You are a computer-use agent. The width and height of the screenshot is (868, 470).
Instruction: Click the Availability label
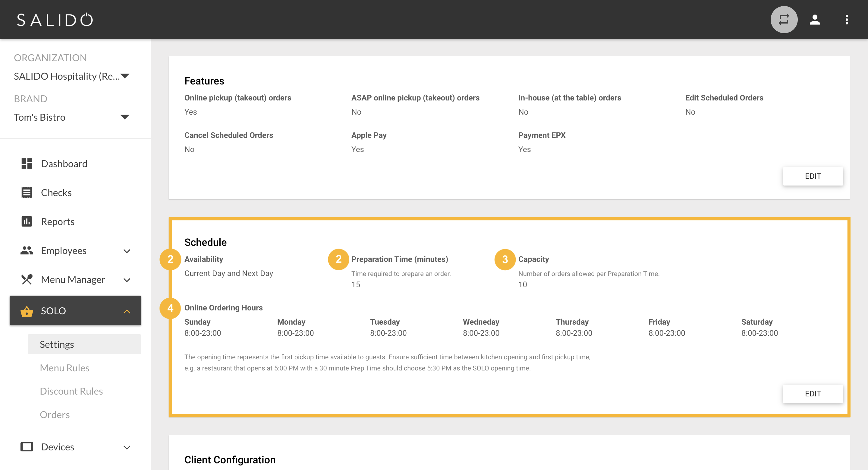pyautogui.click(x=203, y=259)
